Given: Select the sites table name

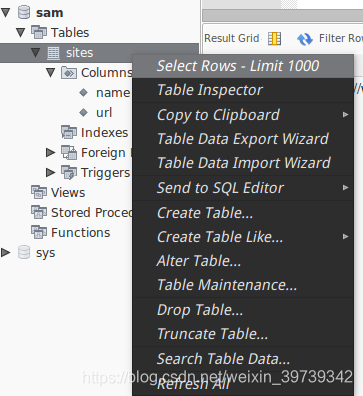Looking at the screenshot, I should (x=79, y=53).
